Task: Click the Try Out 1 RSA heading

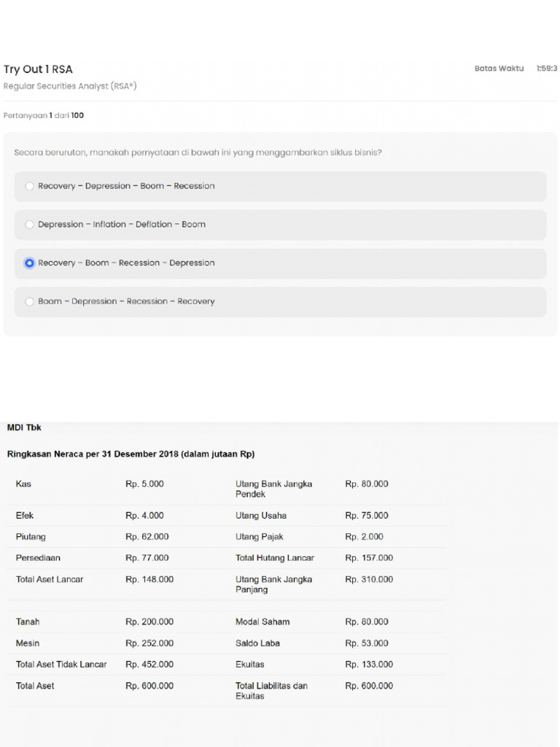Action: click(38, 69)
